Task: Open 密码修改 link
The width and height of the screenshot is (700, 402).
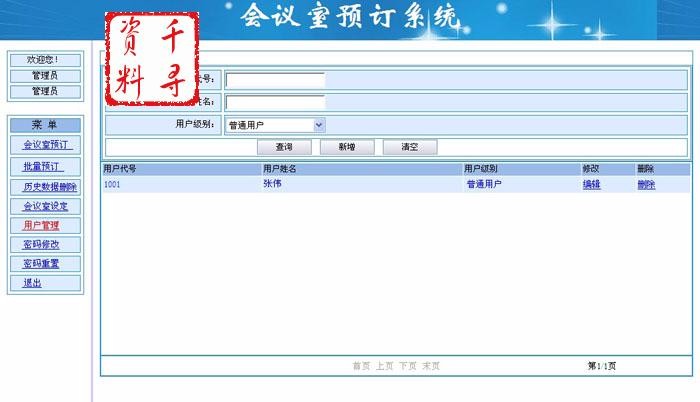Action: pyautogui.click(x=41, y=244)
